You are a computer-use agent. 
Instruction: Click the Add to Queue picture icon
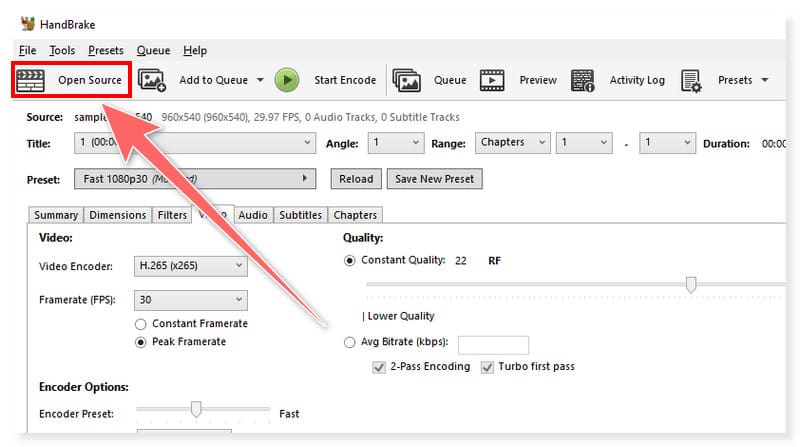[152, 80]
